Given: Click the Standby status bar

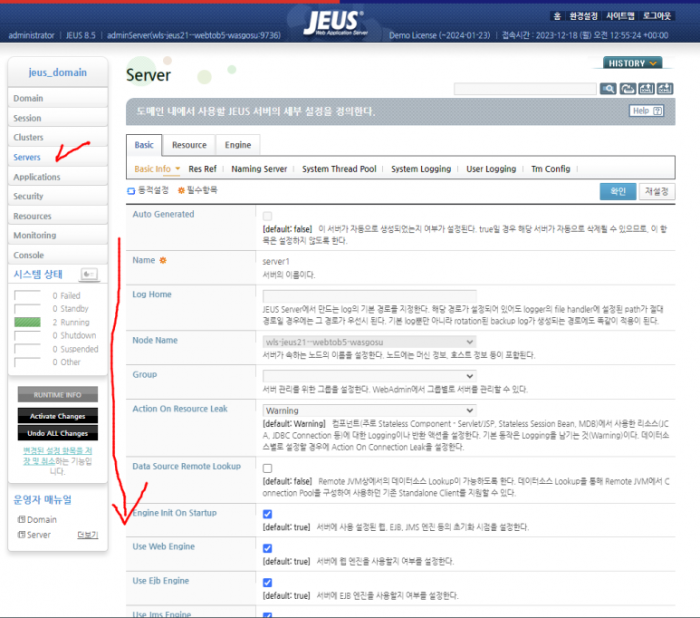Looking at the screenshot, I should coord(27,309).
